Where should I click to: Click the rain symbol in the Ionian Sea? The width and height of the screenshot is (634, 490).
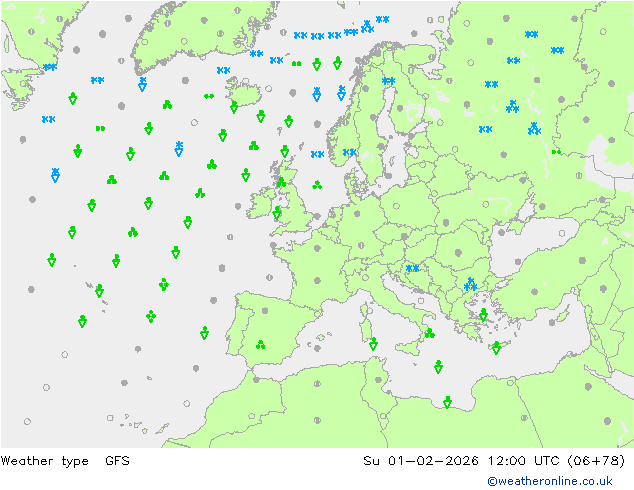pyautogui.click(x=438, y=367)
